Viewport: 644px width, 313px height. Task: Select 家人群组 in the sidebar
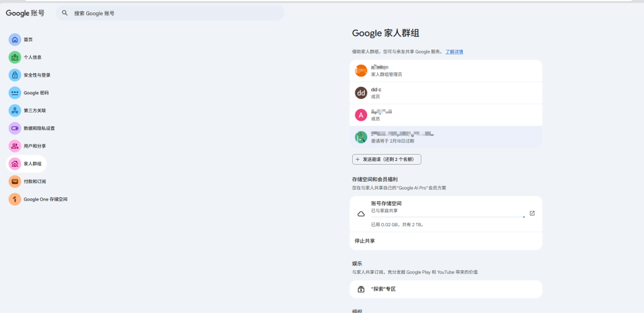[26, 163]
